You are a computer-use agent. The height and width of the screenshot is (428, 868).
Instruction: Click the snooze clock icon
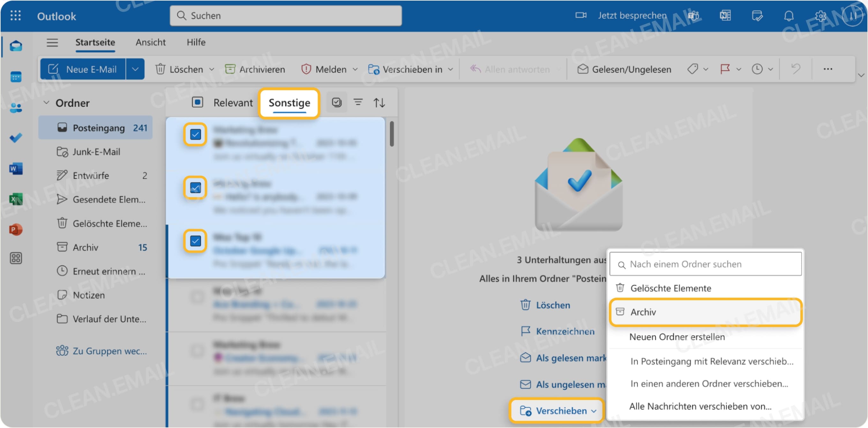pos(757,69)
